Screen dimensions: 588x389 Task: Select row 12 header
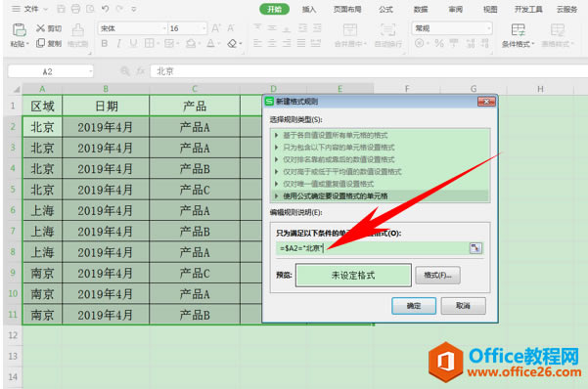[x=13, y=335]
